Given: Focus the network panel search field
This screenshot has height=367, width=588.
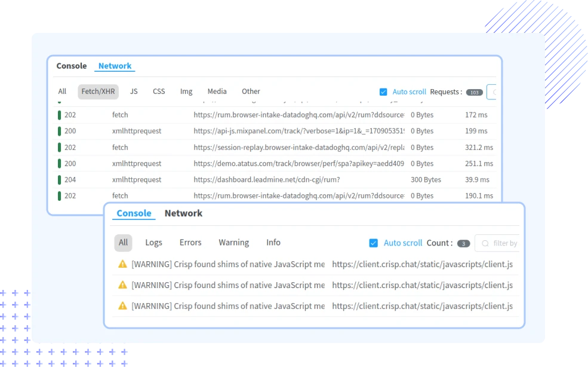Looking at the screenshot, I should (492, 92).
